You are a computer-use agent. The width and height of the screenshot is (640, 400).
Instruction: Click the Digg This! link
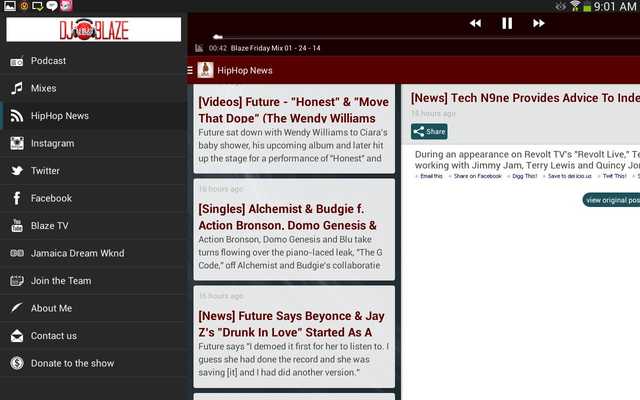pyautogui.click(x=524, y=176)
